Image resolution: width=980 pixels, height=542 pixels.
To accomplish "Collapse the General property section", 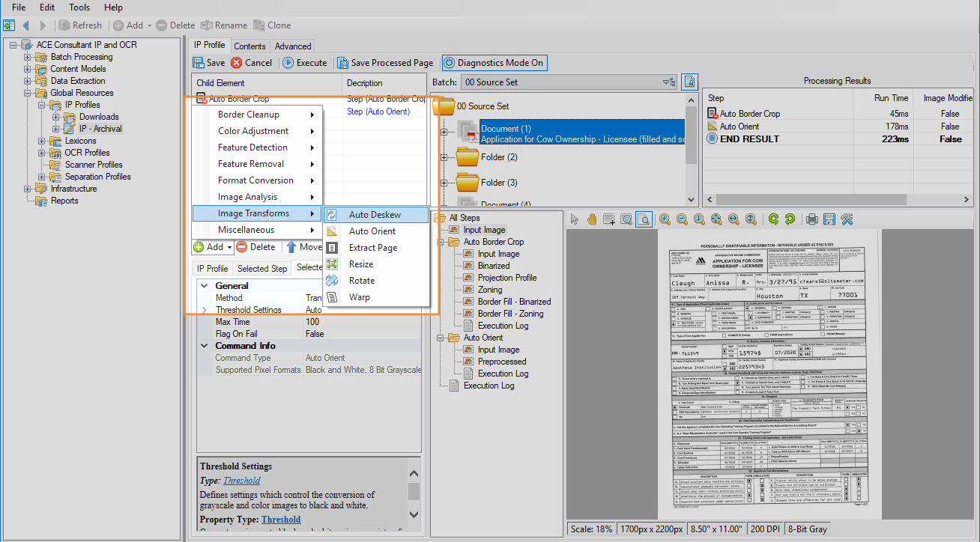I will [205, 286].
